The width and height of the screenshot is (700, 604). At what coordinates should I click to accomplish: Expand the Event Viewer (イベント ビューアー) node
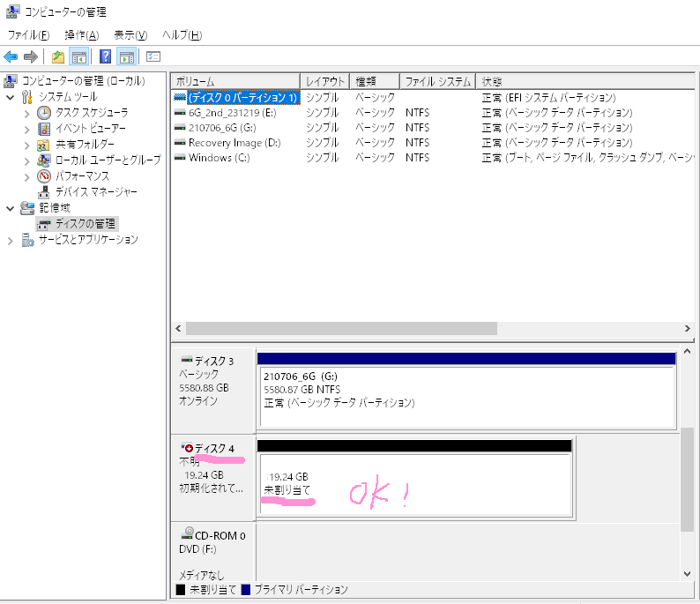pos(26,130)
